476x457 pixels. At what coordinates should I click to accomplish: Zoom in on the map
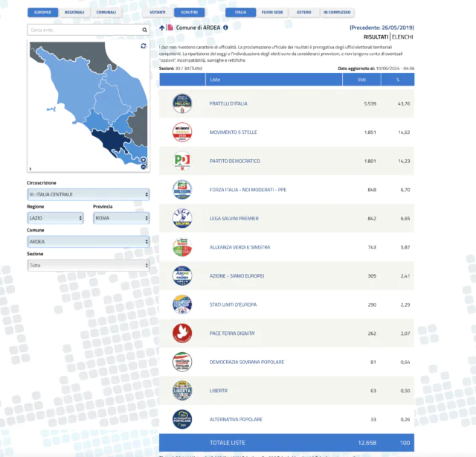[143, 160]
